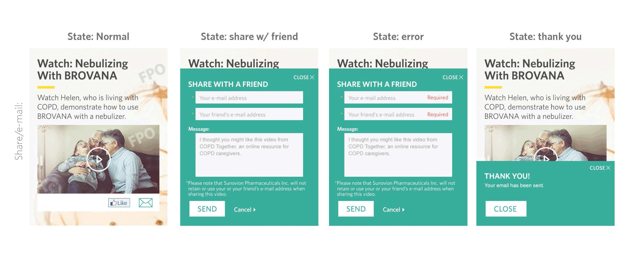Screen dimensions: 644x266
Task: Click the Your e-mail address field in share state
Action: tap(249, 98)
